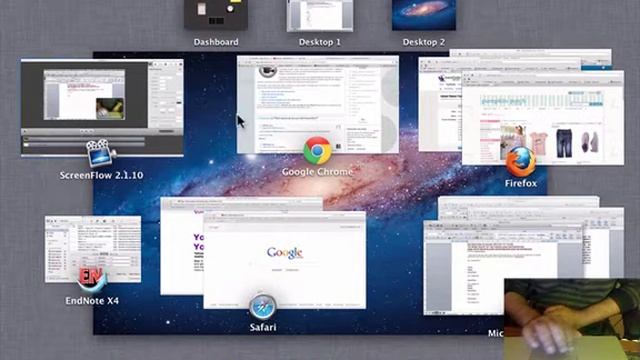The height and width of the screenshot is (360, 640).
Task: Switch to the Desktop 2 space
Action: (424, 15)
